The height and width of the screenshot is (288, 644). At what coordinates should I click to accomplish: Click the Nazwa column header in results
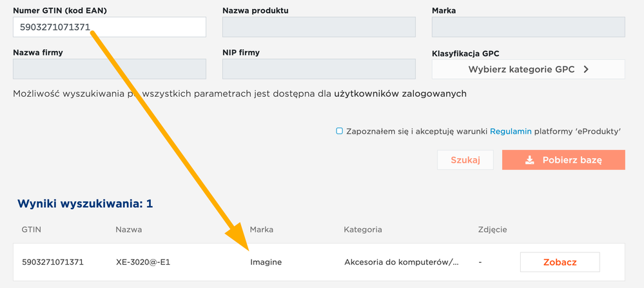[x=128, y=230]
